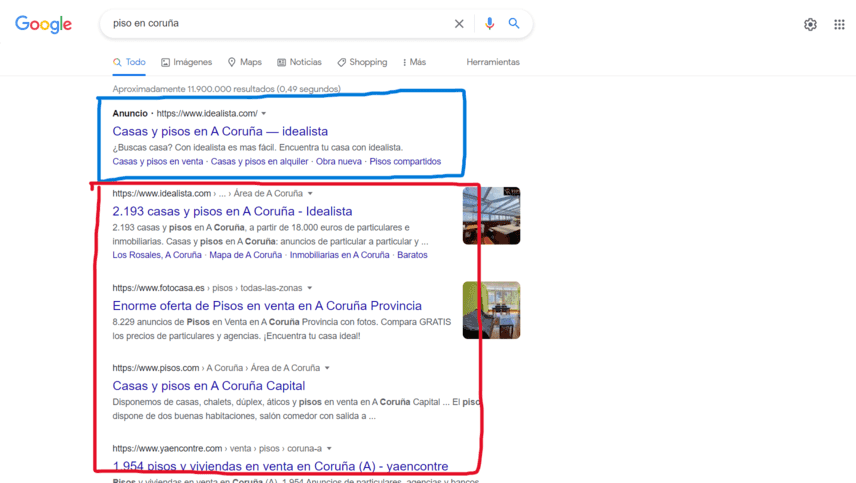Clear the search box with the X

(459, 23)
